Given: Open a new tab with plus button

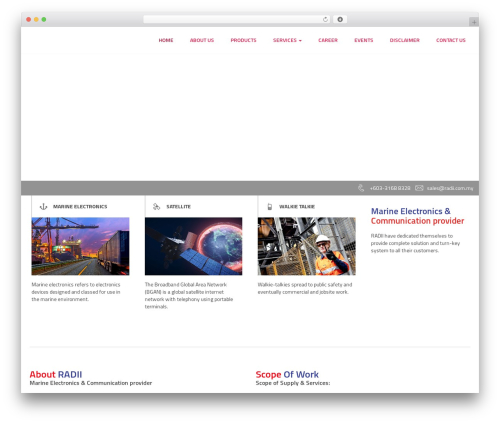Looking at the screenshot, I should pyautogui.click(x=474, y=22).
